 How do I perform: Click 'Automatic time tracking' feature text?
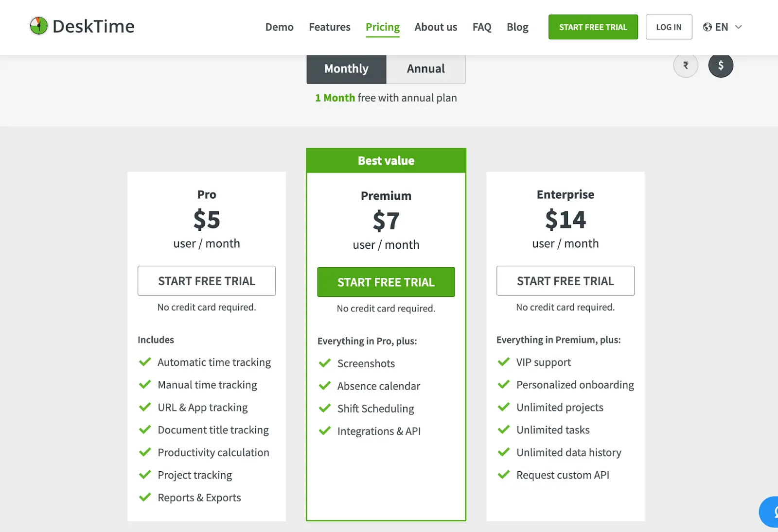(214, 362)
